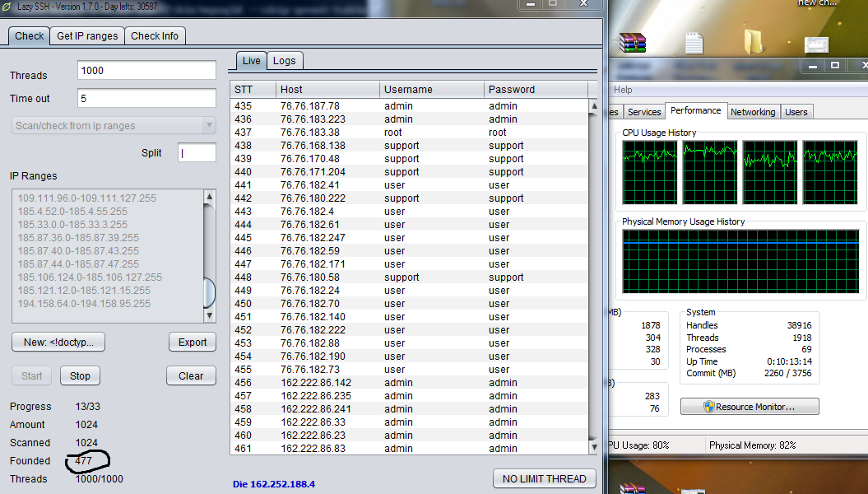This screenshot has height=494, width=868.
Task: Click the results table scroll down arrow
Action: pyautogui.click(x=593, y=447)
